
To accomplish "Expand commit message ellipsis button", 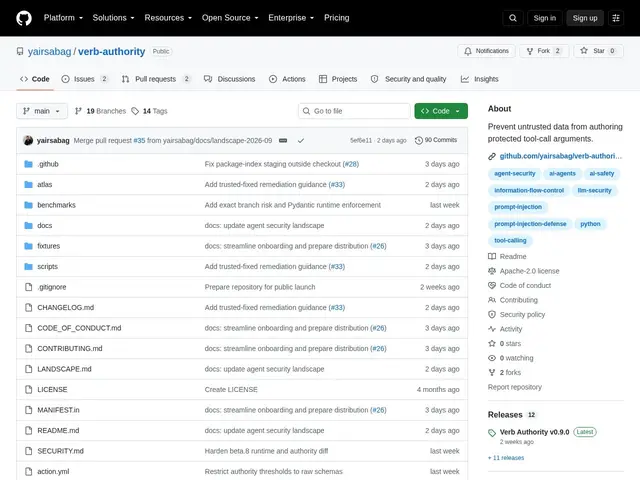I will (x=283, y=140).
